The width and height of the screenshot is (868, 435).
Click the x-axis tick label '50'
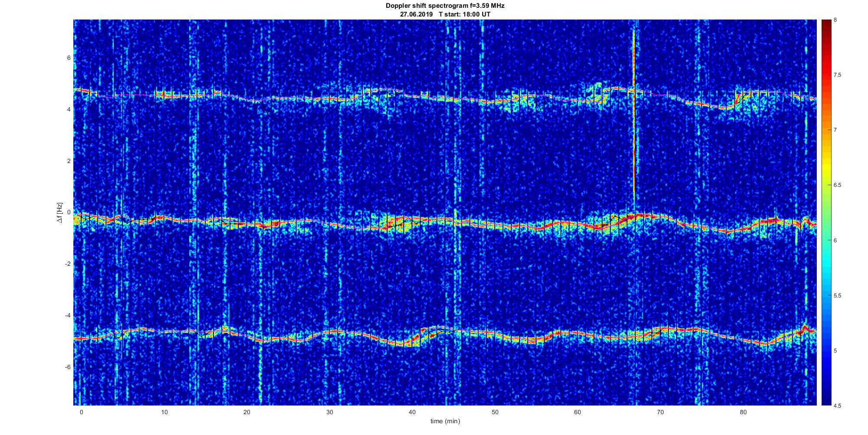(495, 412)
